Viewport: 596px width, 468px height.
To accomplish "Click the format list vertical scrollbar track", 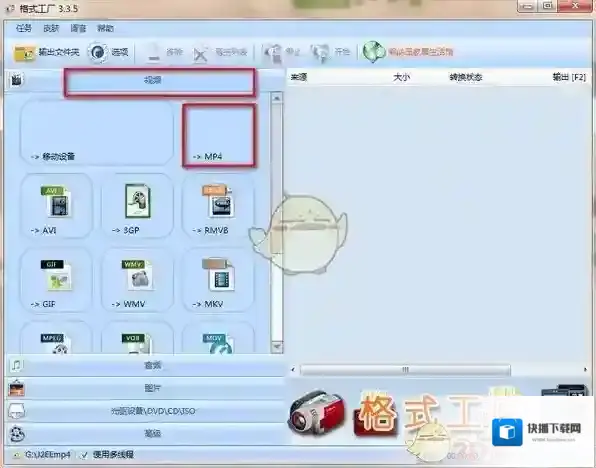I will (277, 222).
